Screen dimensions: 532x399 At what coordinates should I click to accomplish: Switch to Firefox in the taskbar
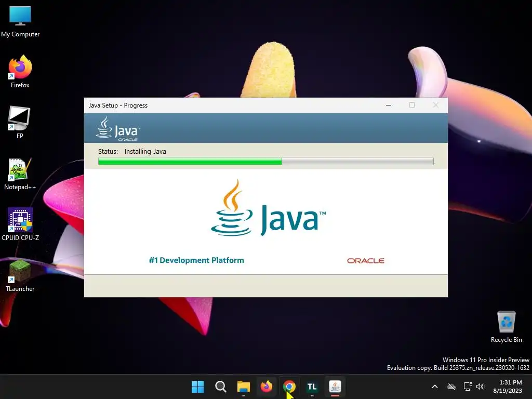(x=267, y=387)
